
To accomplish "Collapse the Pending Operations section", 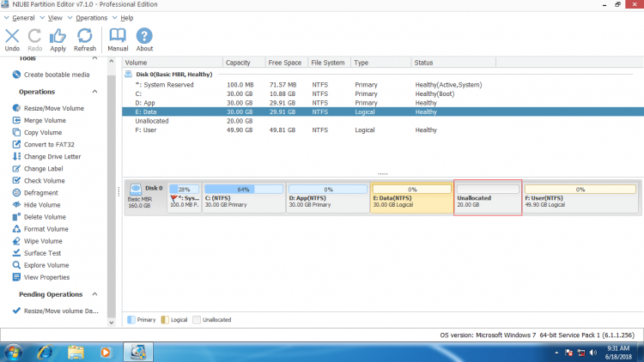I will pos(94,294).
